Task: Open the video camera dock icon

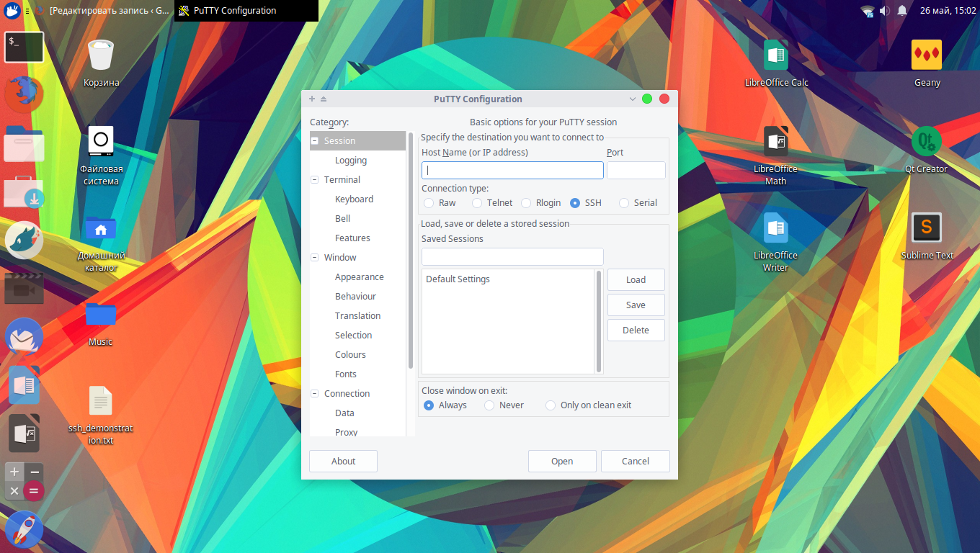Action: [24, 289]
